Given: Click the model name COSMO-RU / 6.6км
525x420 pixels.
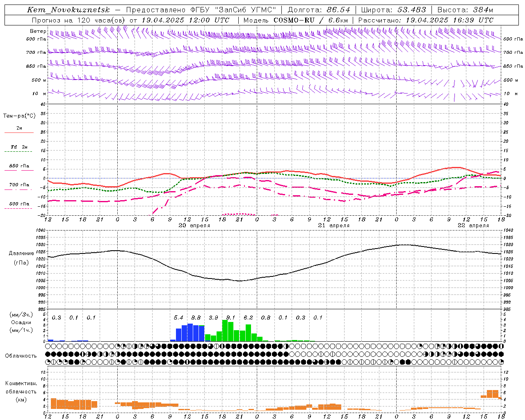Looking at the screenshot, I should [311, 20].
